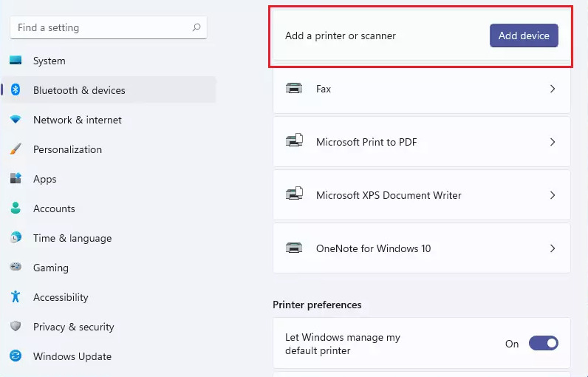
Task: Click the Microsoft Print to PDF label
Action: pyautogui.click(x=366, y=142)
